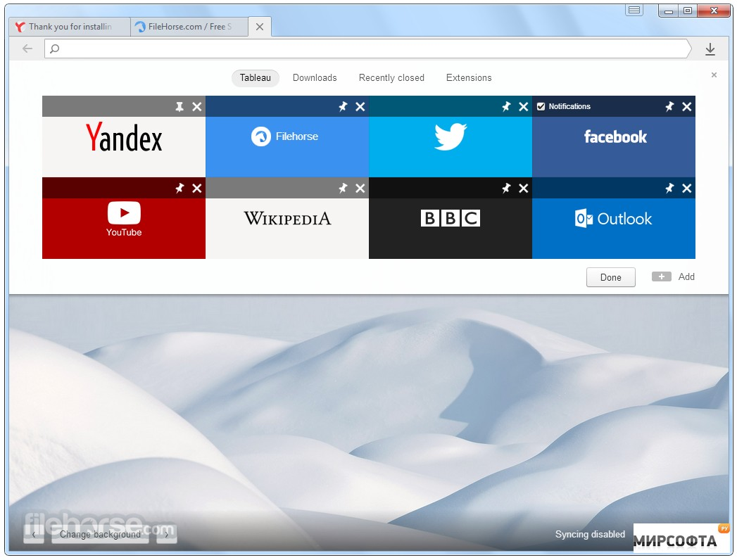Add a new Tableau site

point(673,276)
